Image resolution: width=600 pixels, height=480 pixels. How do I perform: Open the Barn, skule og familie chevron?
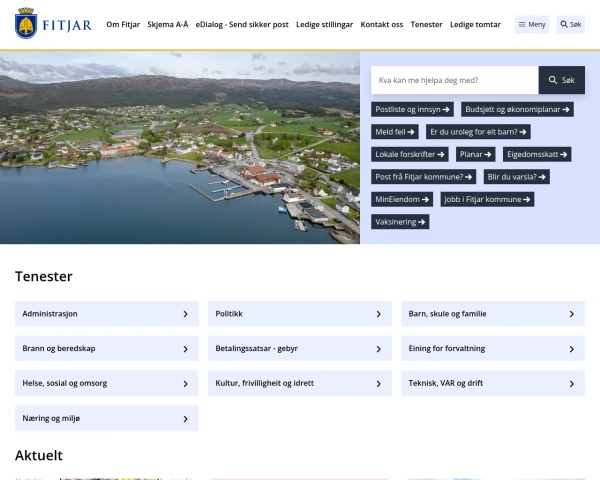coord(571,314)
